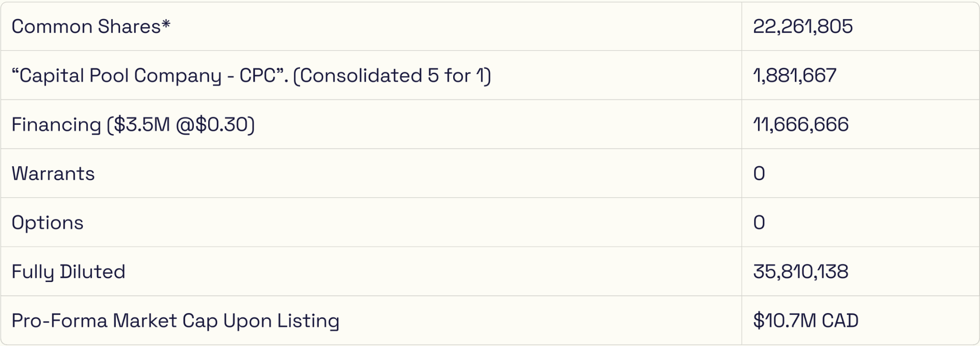980x346 pixels.
Task: Click the zero value in Warrants row
Action: point(759,173)
